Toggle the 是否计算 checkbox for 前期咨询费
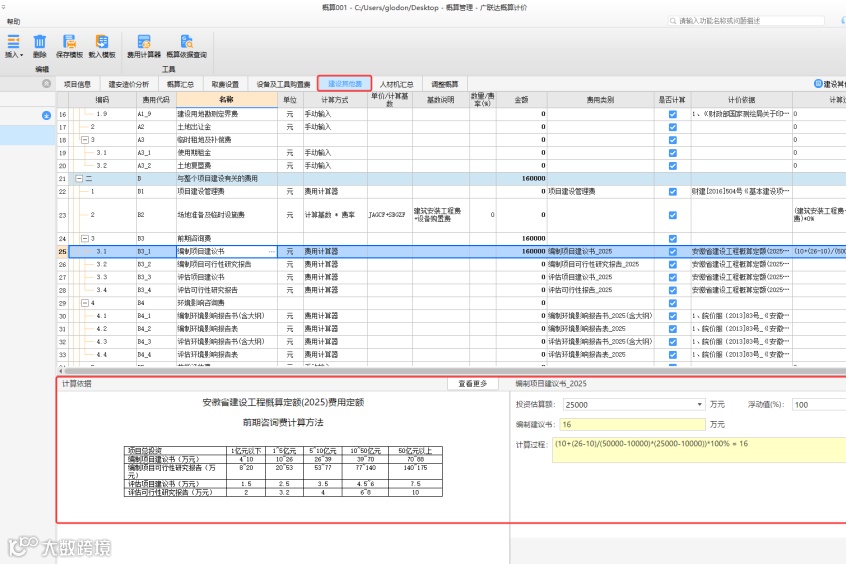This screenshot has height=564, width=846. point(672,239)
